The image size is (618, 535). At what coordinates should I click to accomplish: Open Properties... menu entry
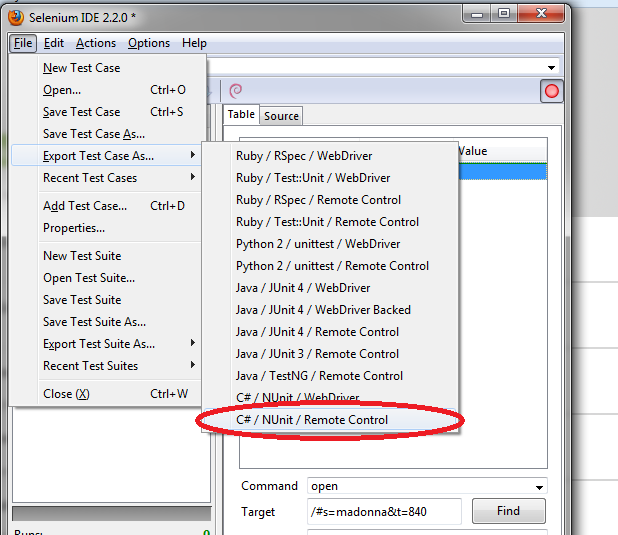106,228
